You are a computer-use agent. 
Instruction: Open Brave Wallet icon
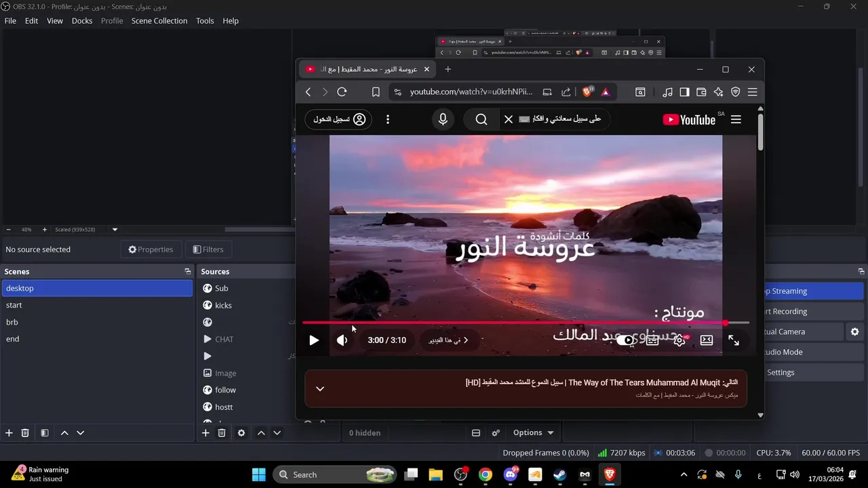tap(702, 92)
